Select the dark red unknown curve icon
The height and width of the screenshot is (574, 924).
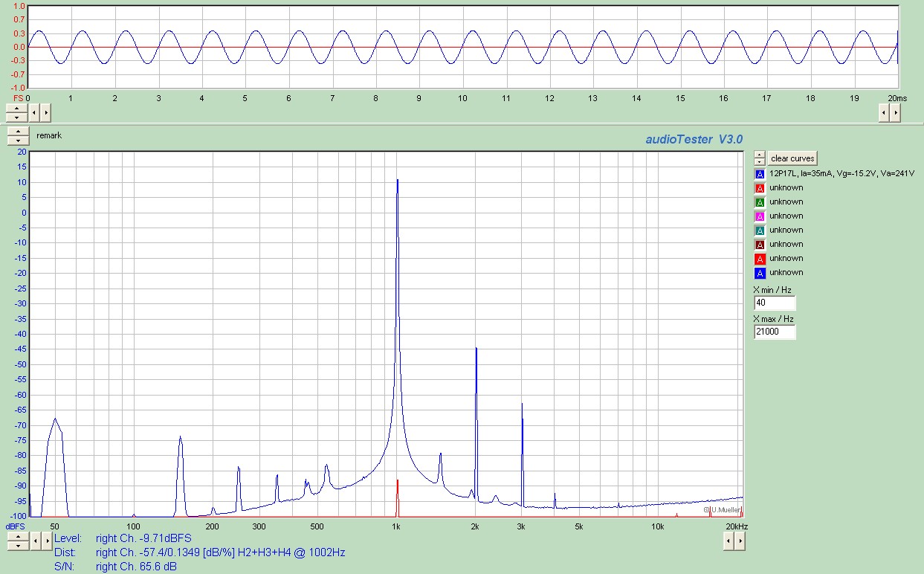[x=760, y=245]
